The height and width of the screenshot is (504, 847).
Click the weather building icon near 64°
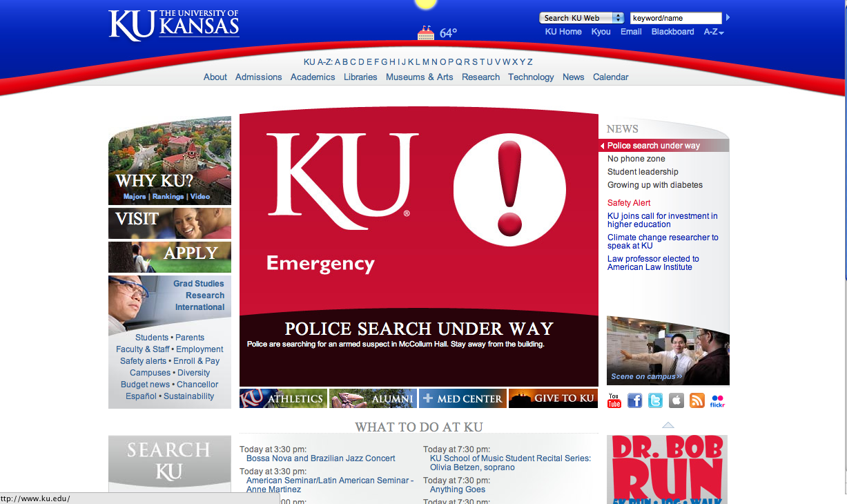[426, 32]
